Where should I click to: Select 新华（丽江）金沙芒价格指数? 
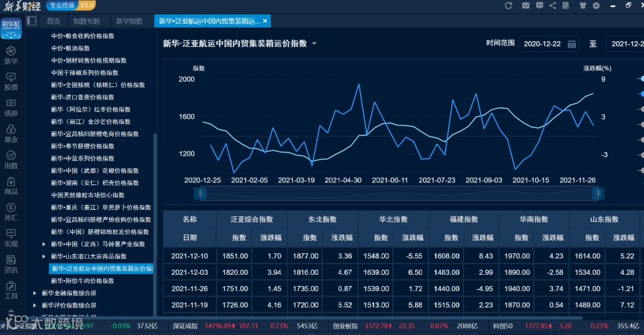pos(91,122)
